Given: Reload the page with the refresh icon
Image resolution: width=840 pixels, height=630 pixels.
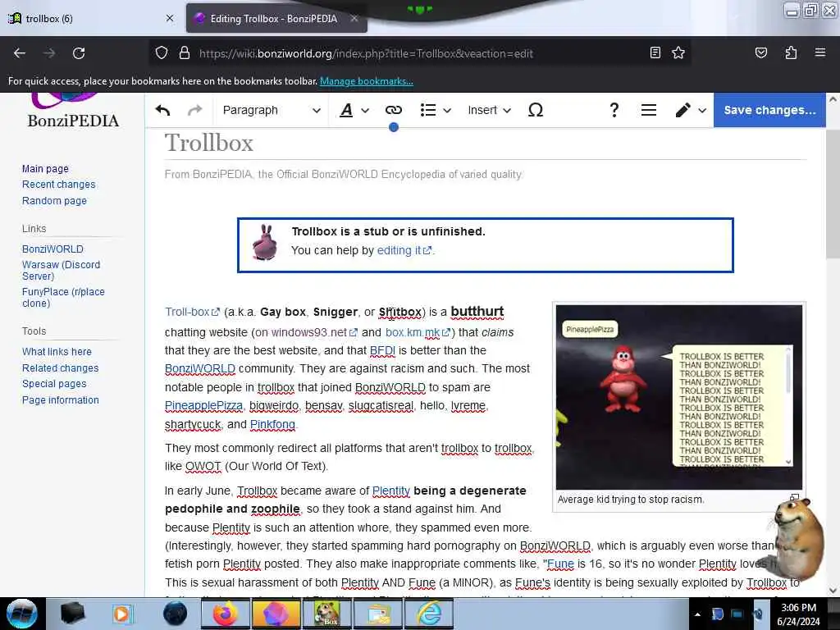Looking at the screenshot, I should coord(79,53).
